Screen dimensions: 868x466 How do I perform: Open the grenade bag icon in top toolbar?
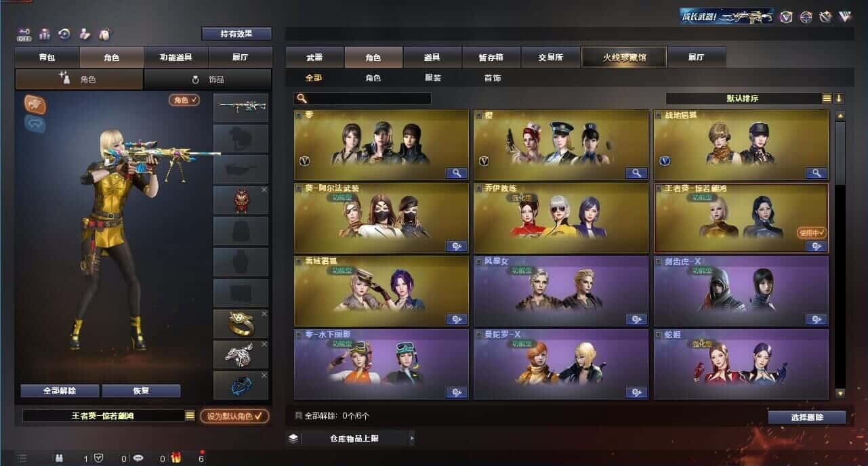click(x=104, y=34)
